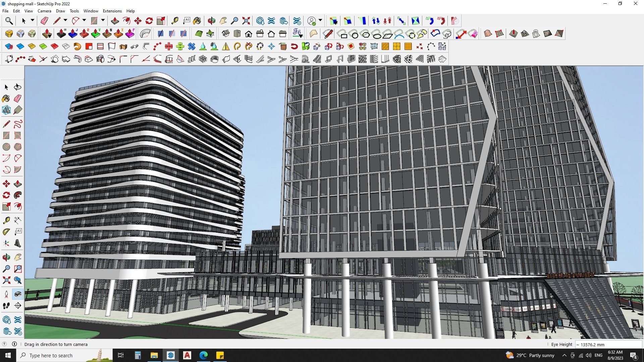
Task: Open the Extensions menu
Action: tap(112, 11)
